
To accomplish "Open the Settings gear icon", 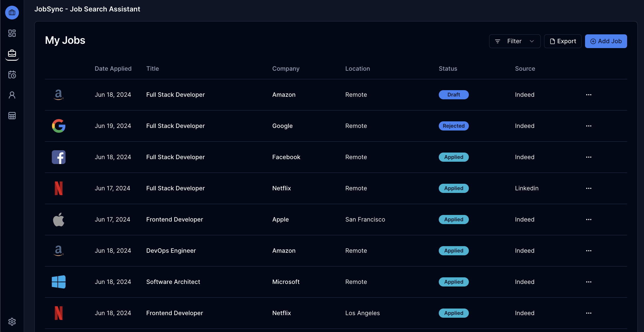I will 12,322.
